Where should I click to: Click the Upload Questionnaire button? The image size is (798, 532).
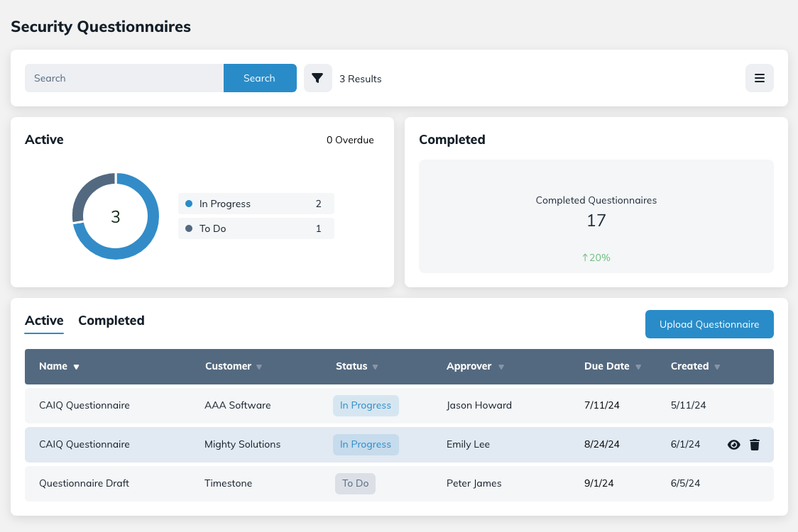click(x=709, y=324)
